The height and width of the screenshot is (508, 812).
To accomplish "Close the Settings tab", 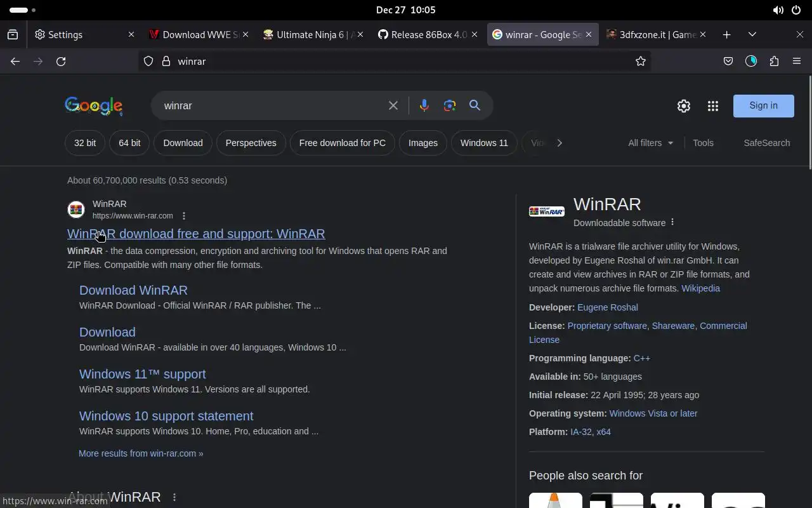I will [131, 34].
